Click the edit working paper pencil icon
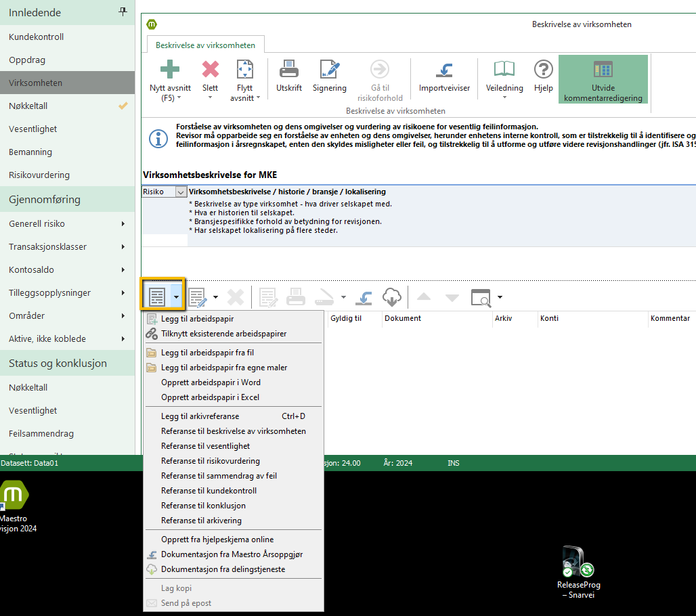This screenshot has height=616, width=696. [198, 297]
